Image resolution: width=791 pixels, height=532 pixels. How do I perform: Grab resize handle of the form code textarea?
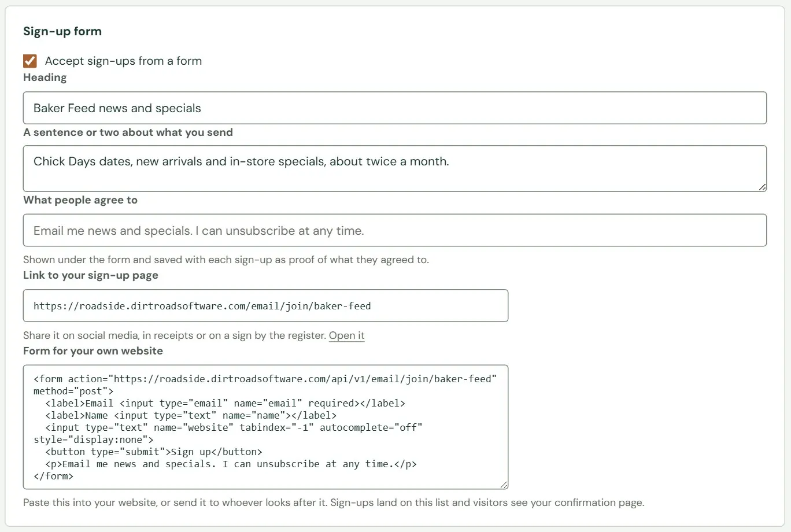[504, 485]
